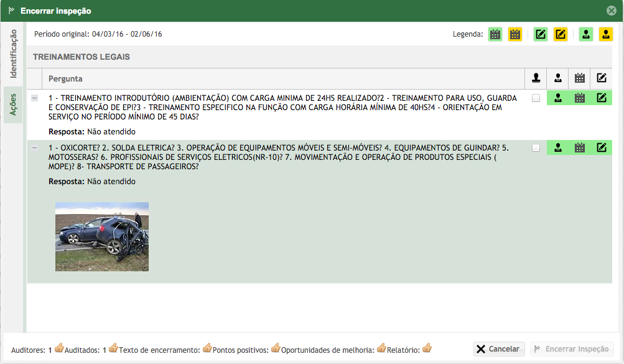This screenshot has height=364, width=624.
Task: Click the yellow calendar legend icon
Action: pyautogui.click(x=515, y=35)
